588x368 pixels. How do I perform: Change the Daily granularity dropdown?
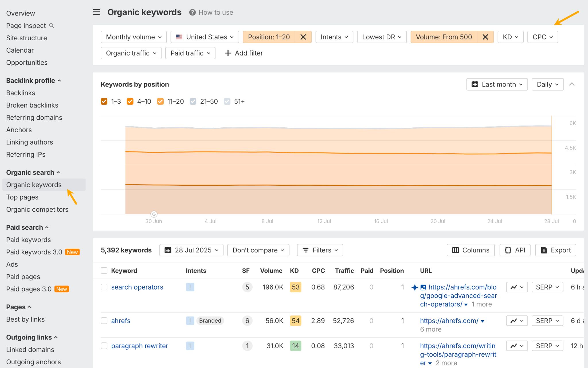[x=547, y=84]
